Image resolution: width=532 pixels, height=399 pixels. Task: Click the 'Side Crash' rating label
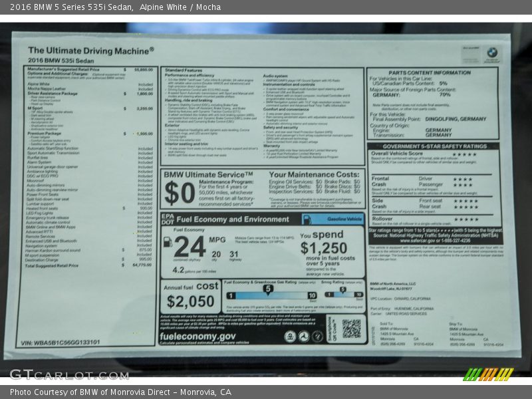(379, 203)
